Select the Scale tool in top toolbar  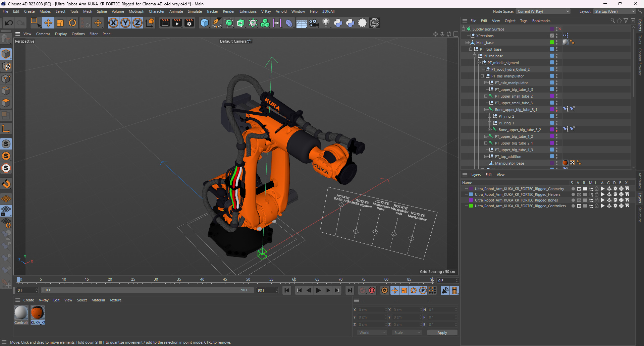pyautogui.click(x=60, y=23)
